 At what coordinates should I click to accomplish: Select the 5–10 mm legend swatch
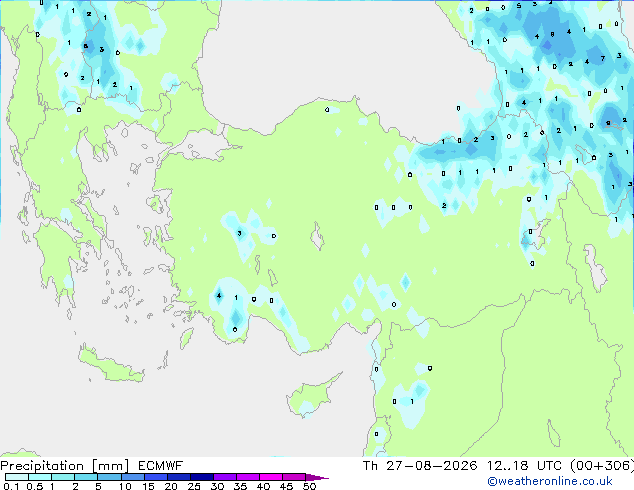109,477
